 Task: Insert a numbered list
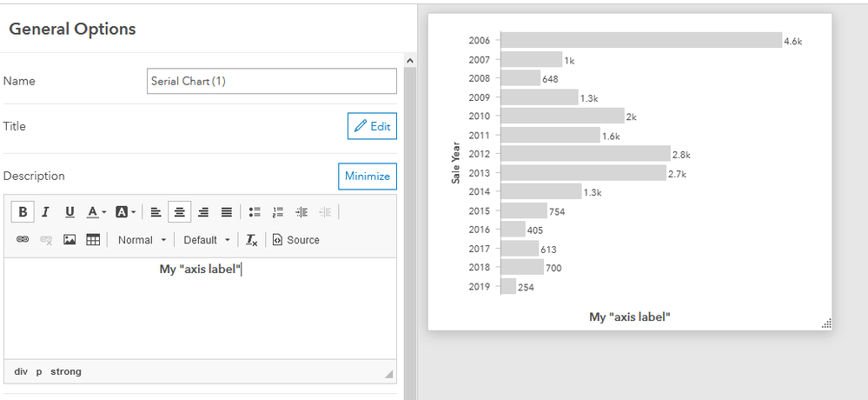(278, 211)
